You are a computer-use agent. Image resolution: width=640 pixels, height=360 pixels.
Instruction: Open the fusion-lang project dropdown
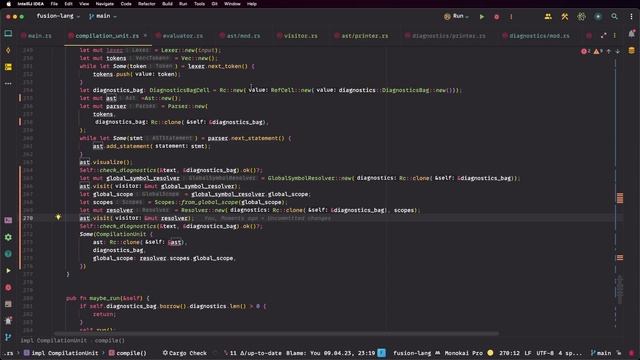click(x=58, y=16)
